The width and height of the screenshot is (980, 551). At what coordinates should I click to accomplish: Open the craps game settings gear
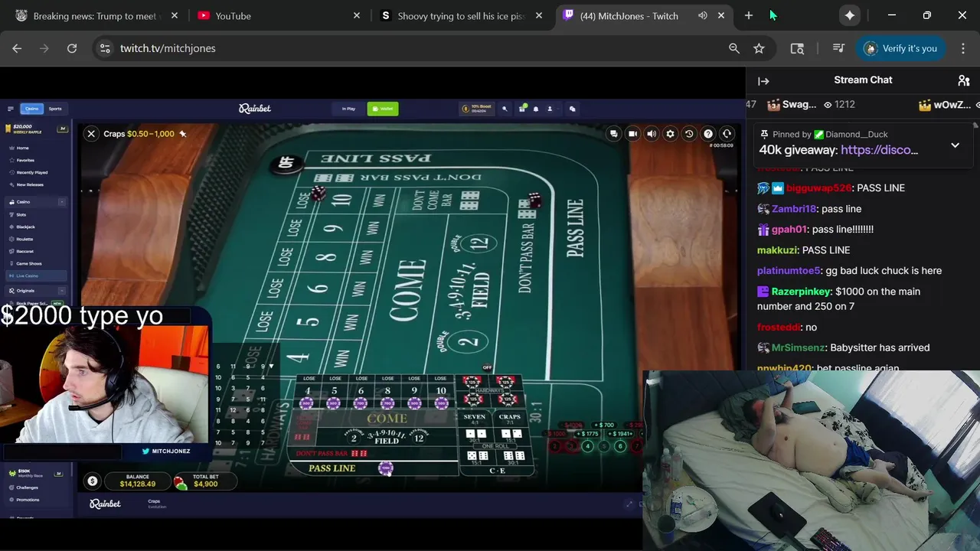point(670,134)
